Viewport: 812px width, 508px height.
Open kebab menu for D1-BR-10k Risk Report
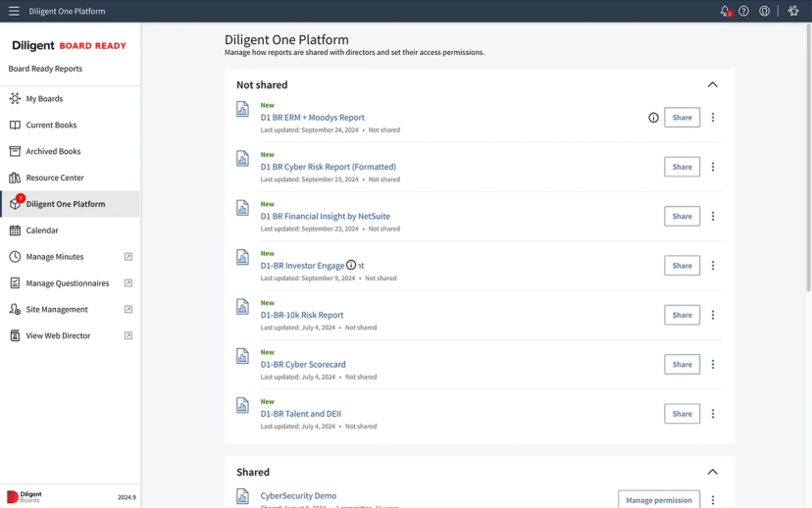pos(713,315)
